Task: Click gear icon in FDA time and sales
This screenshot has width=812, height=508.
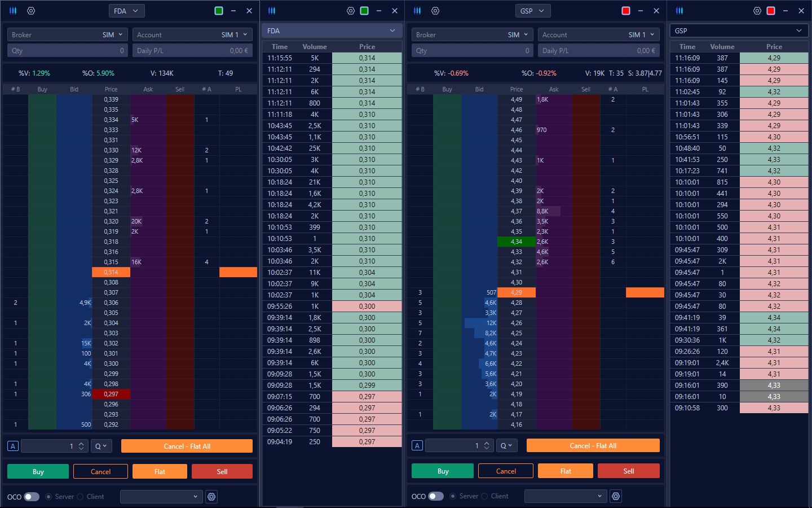Action: point(351,11)
